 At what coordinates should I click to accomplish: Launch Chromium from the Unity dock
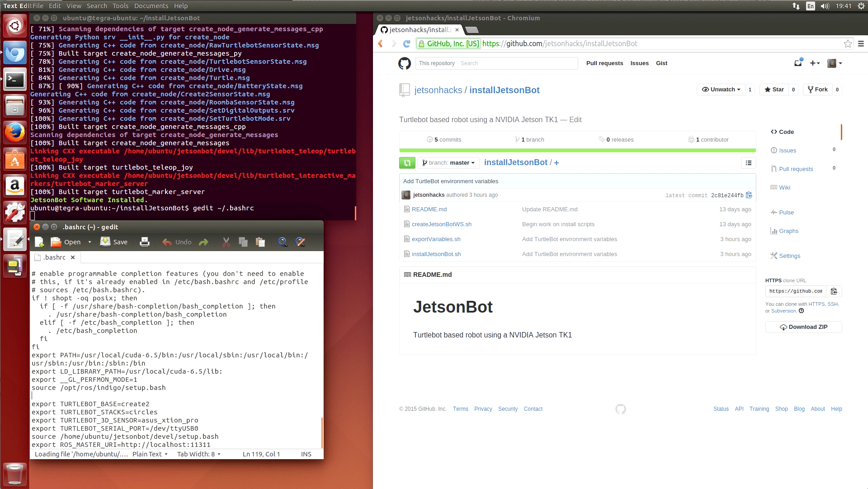(x=15, y=53)
